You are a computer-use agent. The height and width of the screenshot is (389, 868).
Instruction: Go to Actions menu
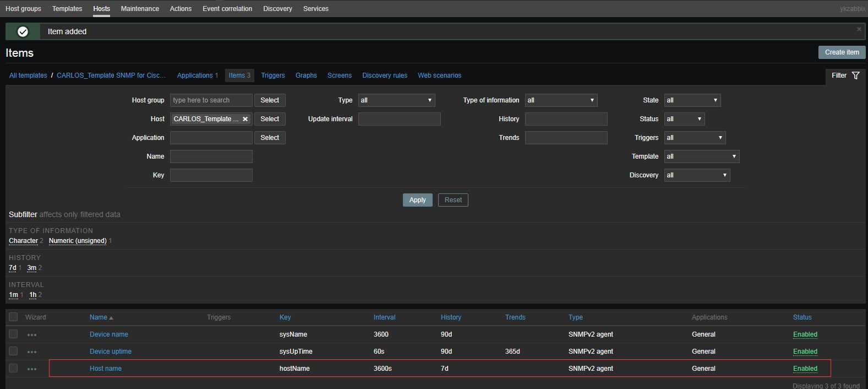181,9
